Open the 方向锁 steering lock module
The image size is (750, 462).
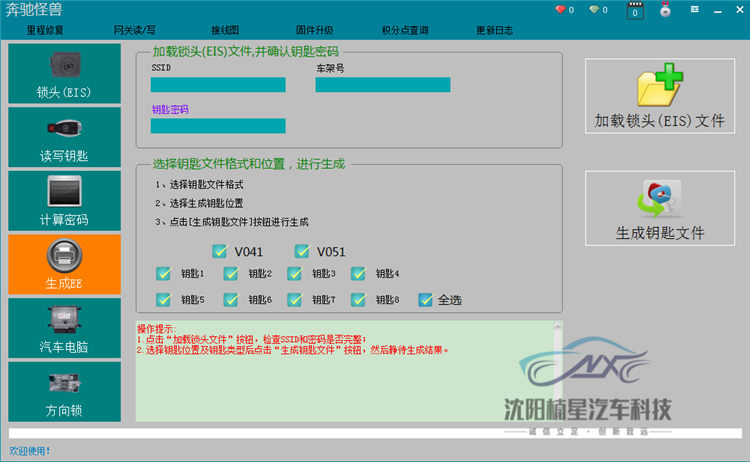[64, 391]
